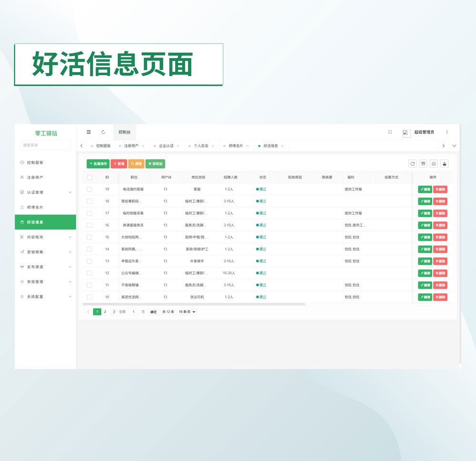The image size is (476, 461).
Task: Check the checkbox for row ID 19
Action: coord(89,189)
